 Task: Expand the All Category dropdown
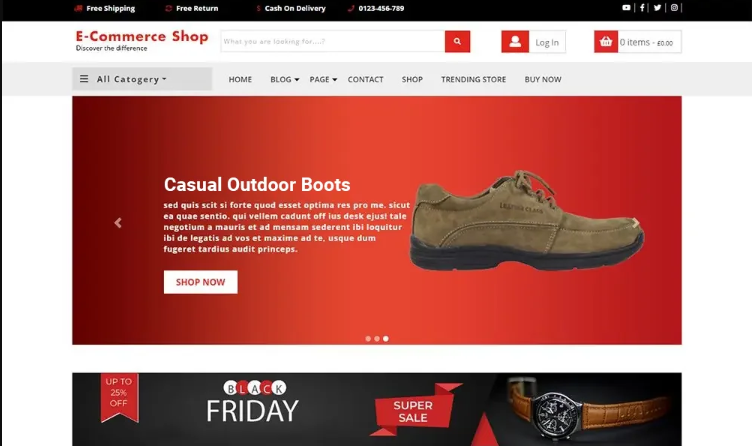pyautogui.click(x=142, y=79)
